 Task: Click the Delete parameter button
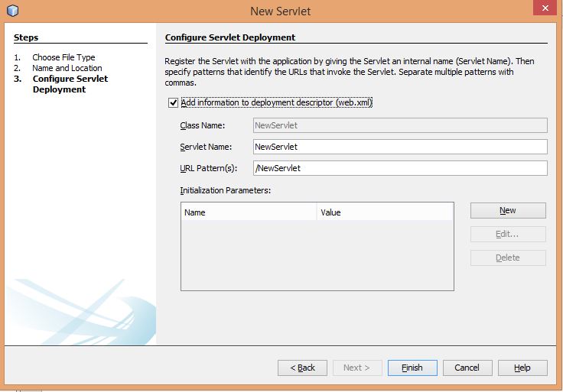[508, 258]
